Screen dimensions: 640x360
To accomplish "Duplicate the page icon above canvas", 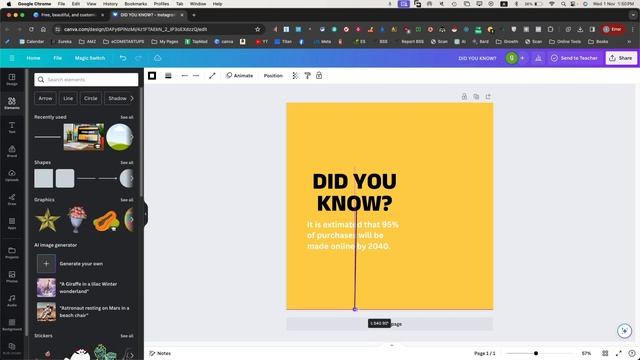I will click(476, 97).
